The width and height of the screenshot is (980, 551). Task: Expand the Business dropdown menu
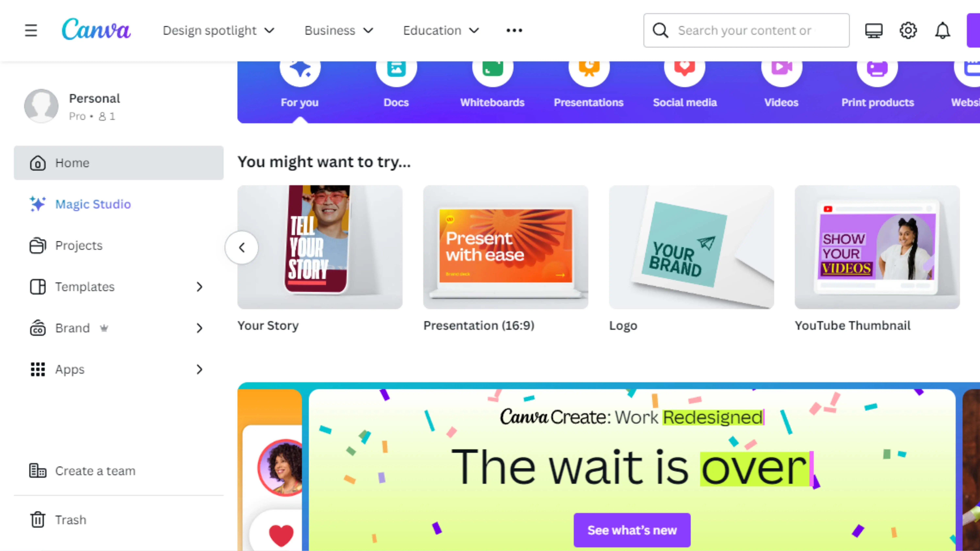(339, 30)
